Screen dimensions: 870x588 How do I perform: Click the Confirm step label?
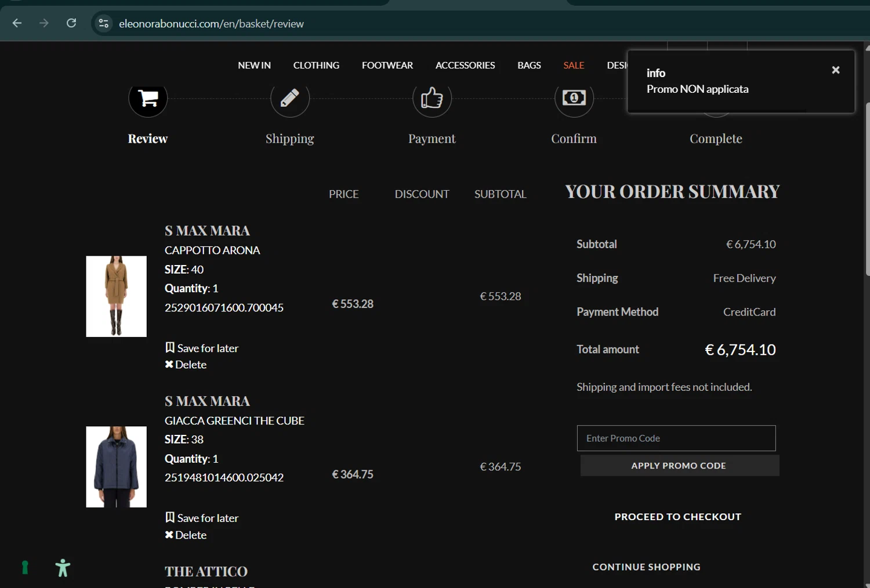coord(574,139)
